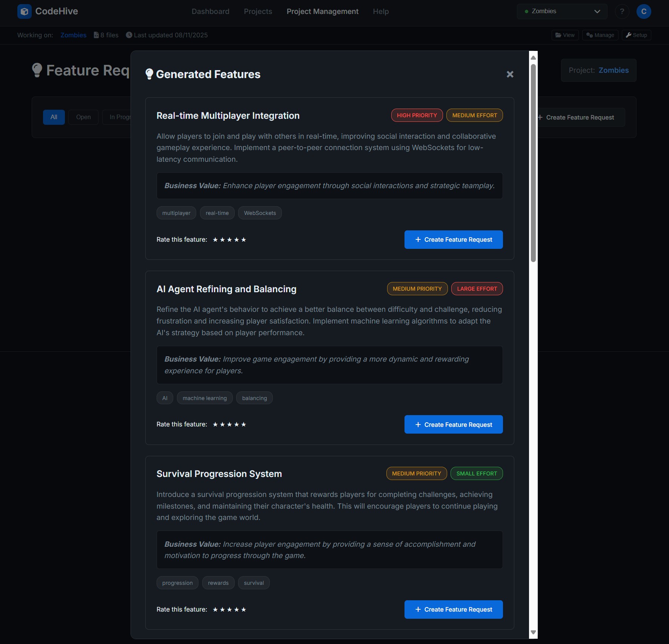Toggle a star rating for Survival Progression System
Viewport: 669px width, 644px height.
(229, 609)
